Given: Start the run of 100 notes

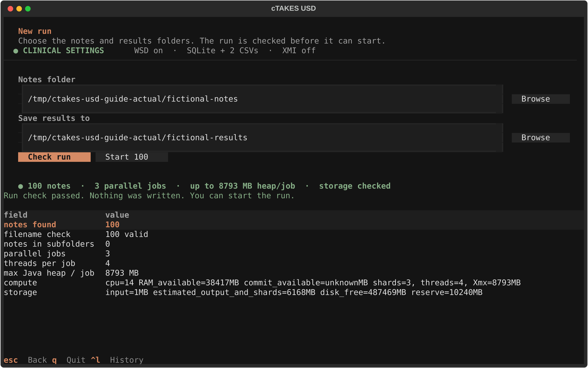Looking at the screenshot, I should pyautogui.click(x=132, y=157).
